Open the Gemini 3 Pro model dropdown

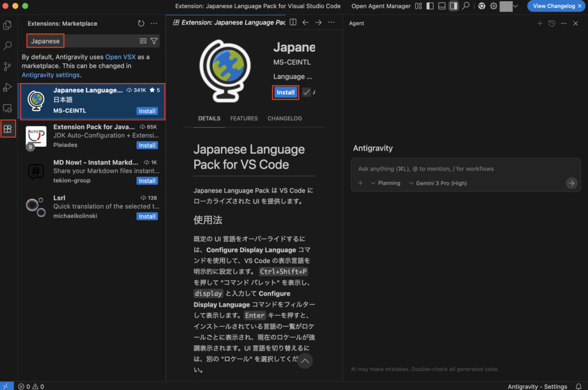coord(438,183)
